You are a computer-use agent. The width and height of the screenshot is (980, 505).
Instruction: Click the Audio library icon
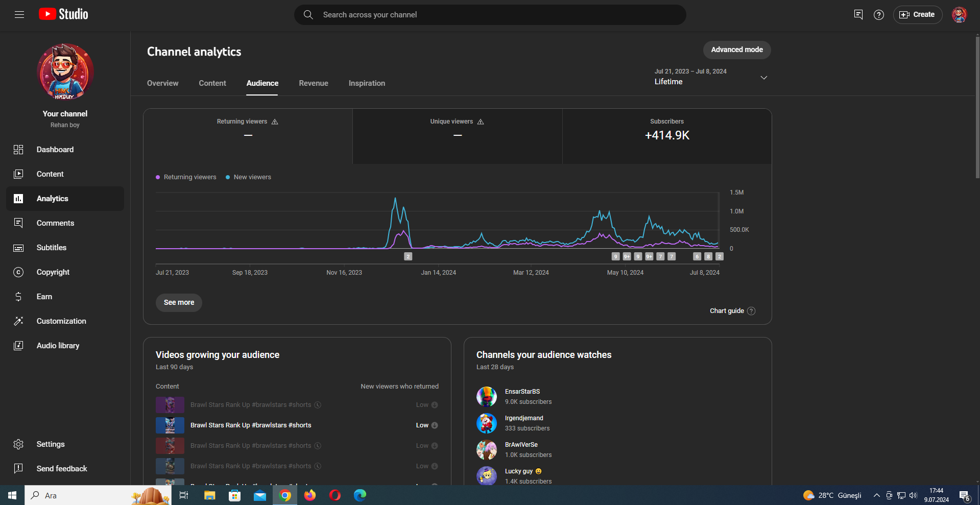pos(18,346)
